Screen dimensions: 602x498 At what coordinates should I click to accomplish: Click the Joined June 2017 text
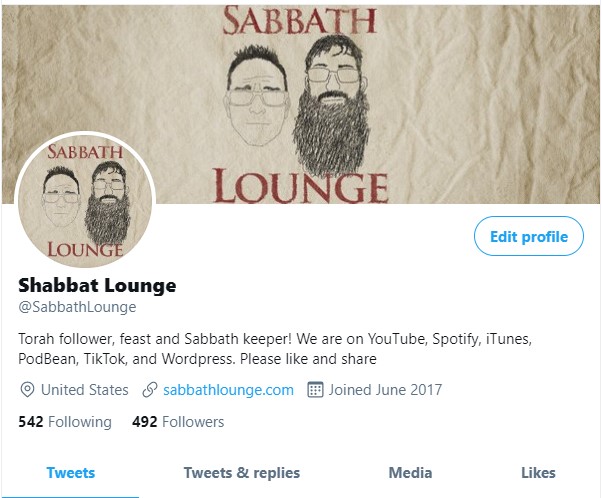[385, 390]
